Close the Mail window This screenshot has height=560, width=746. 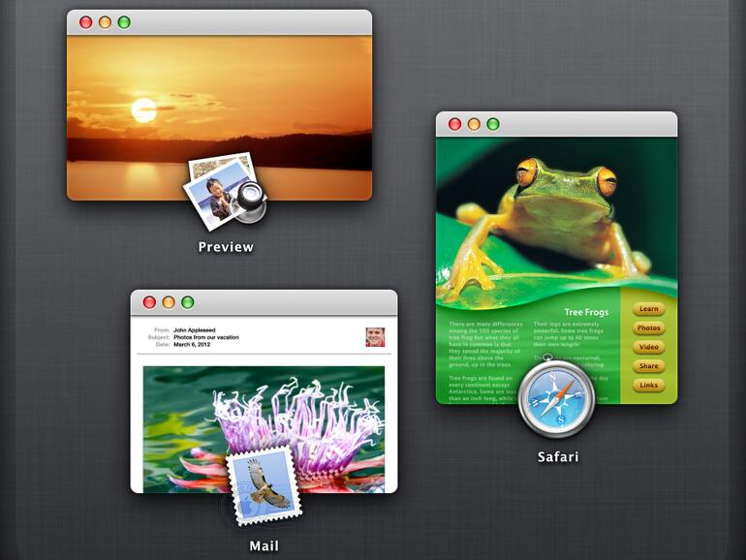[149, 302]
